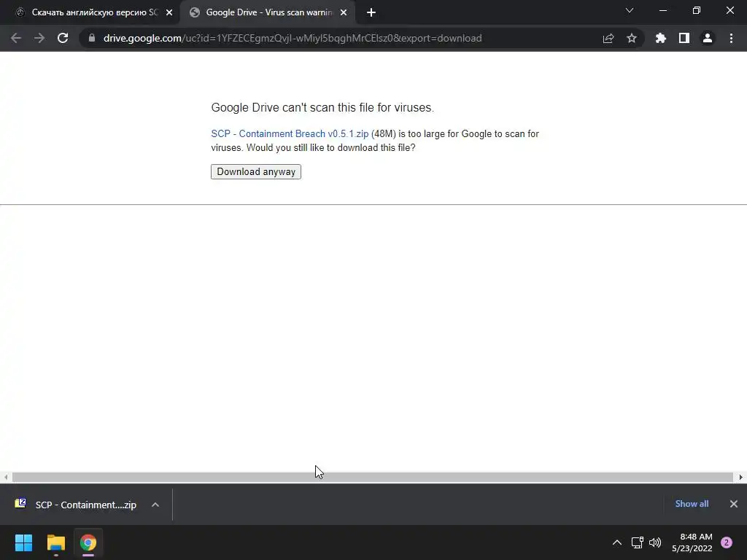Open network settings tray icon

(x=637, y=542)
